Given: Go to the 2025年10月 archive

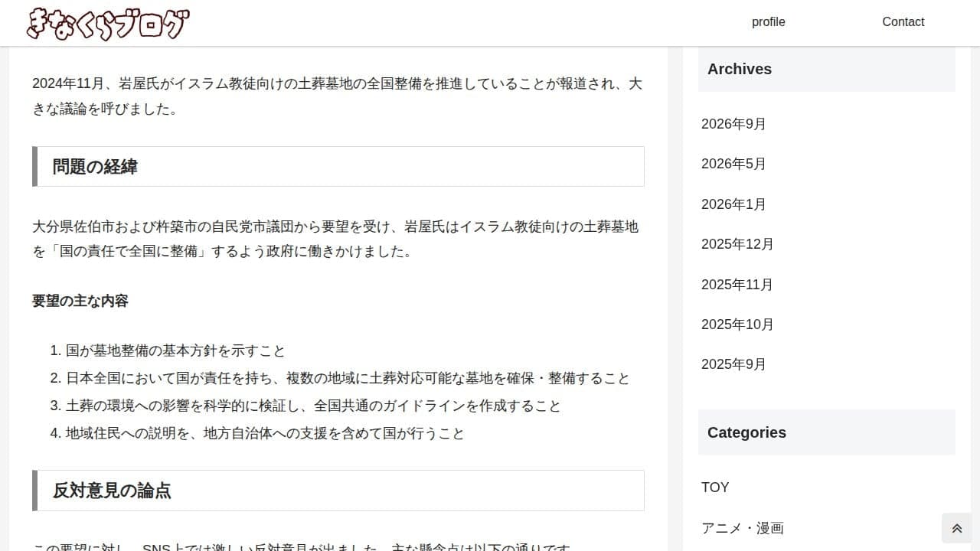Looking at the screenshot, I should [737, 324].
